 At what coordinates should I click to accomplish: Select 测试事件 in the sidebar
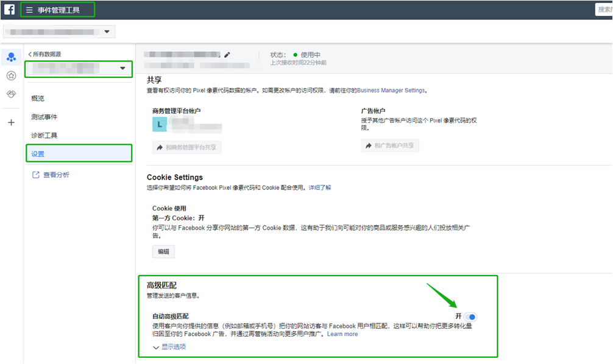[x=44, y=117]
